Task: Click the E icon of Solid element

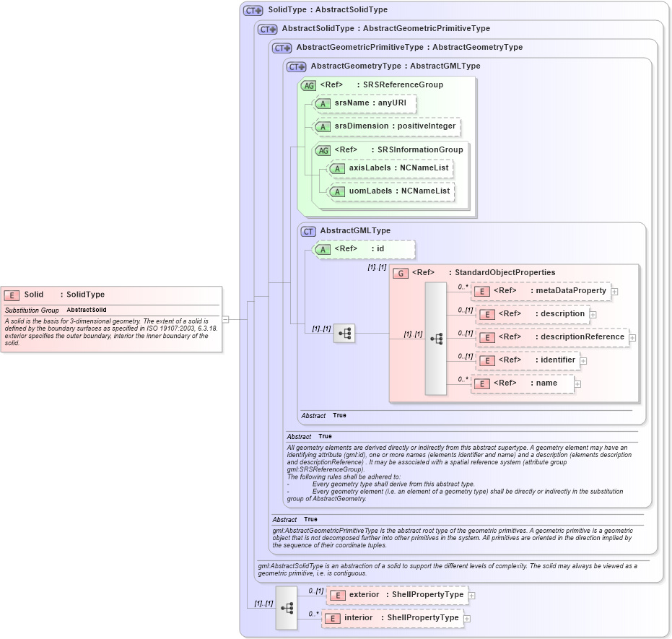Action: click(12, 295)
